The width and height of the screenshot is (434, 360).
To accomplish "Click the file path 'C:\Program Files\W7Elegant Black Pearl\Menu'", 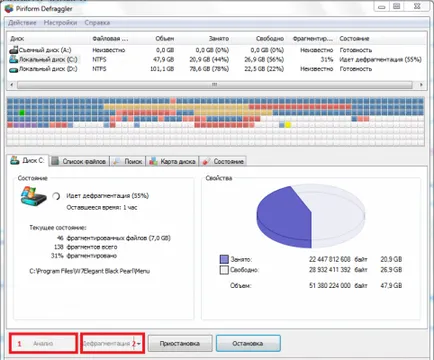I will click(90, 271).
